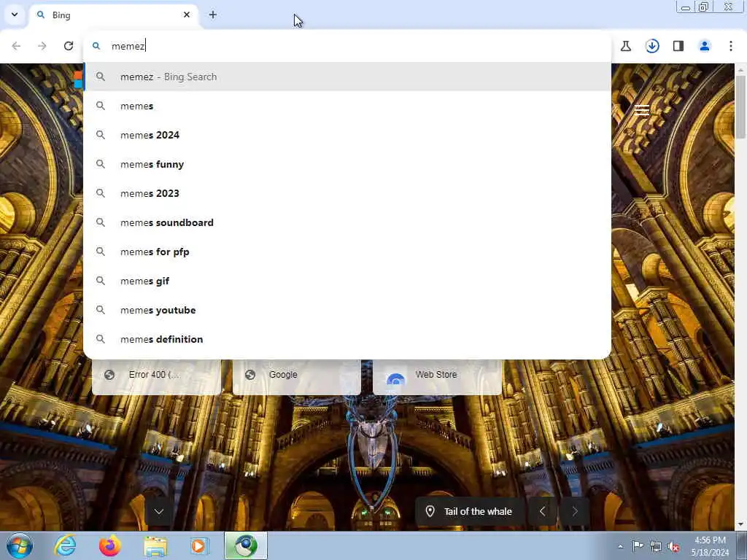Image resolution: width=747 pixels, height=560 pixels.
Task: Open the Web Store shortcut tile
Action: coord(438,376)
